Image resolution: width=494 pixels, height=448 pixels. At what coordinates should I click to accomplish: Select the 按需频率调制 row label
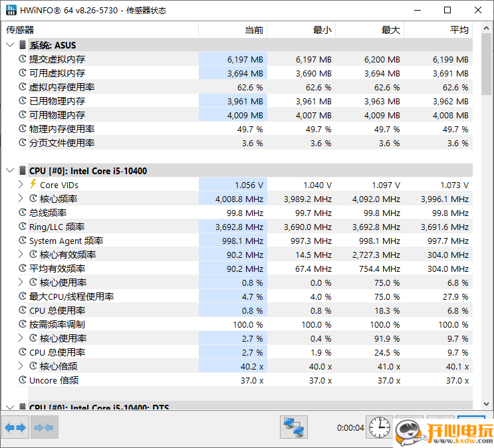coord(57,324)
